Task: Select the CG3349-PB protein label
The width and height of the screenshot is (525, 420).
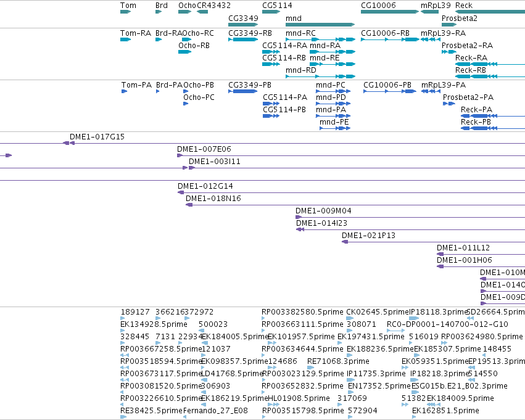Action: coord(249,85)
